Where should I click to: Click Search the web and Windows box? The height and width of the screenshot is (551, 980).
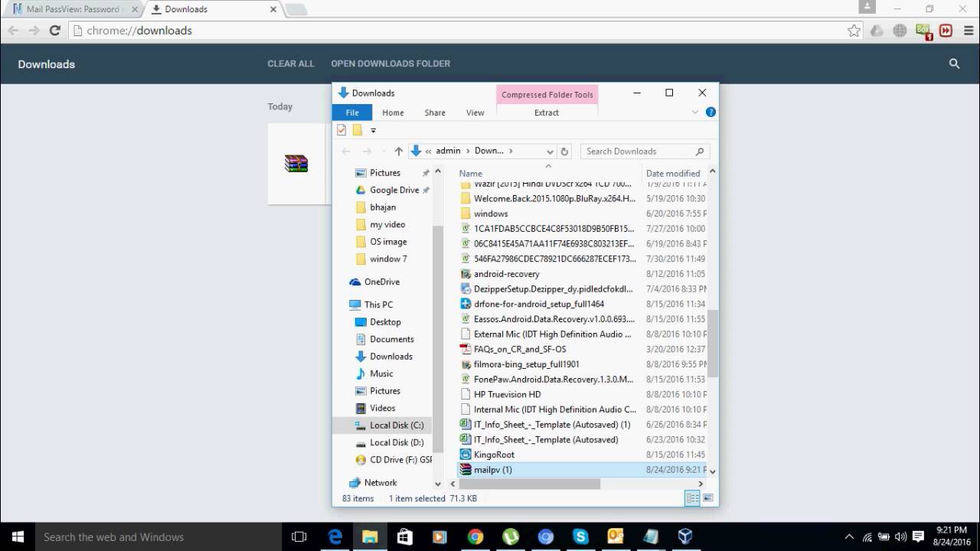click(158, 537)
